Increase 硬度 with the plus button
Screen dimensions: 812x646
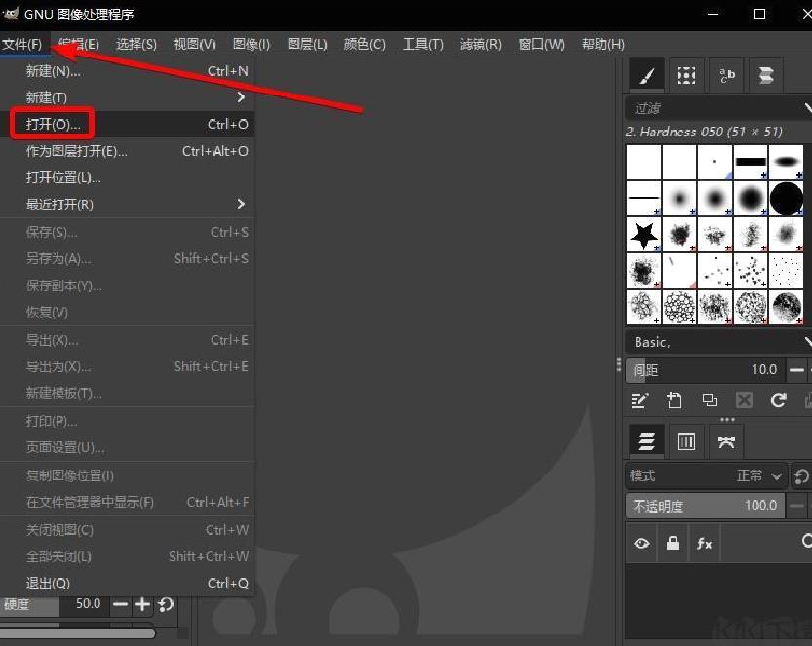(142, 604)
